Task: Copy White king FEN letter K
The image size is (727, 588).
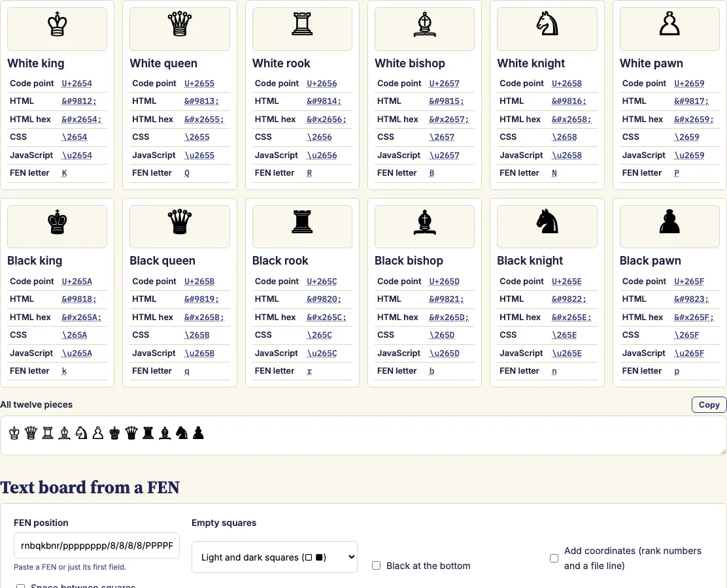Action: [65, 173]
